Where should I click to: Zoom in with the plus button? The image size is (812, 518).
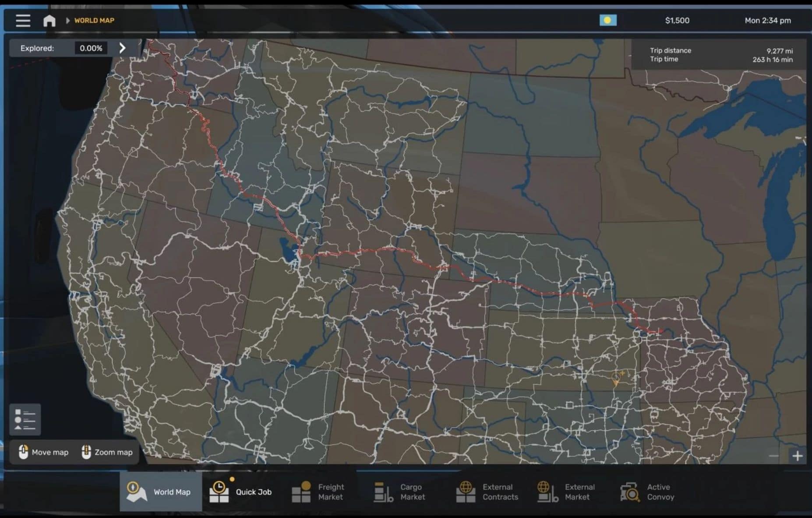tap(797, 456)
